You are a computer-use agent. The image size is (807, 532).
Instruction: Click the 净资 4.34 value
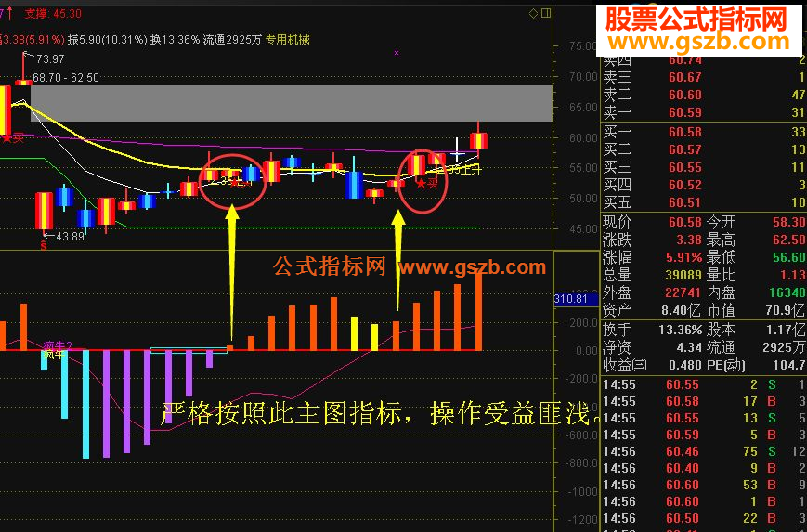click(x=689, y=347)
